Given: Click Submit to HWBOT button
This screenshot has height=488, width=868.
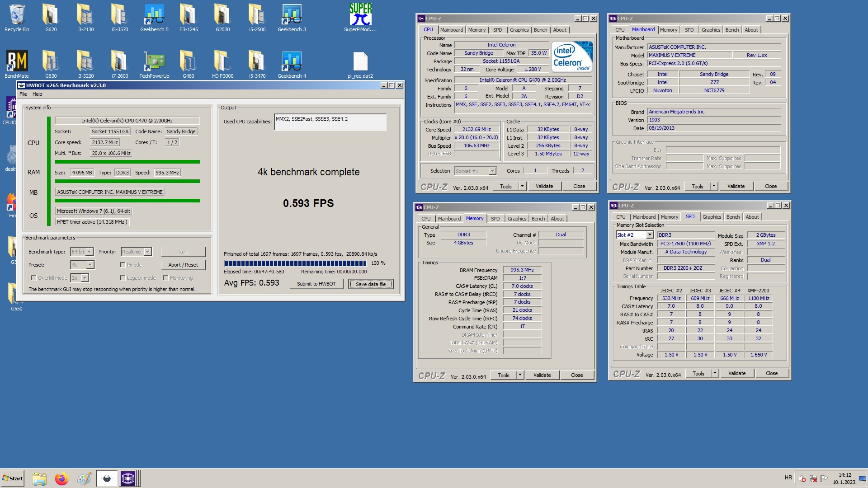Looking at the screenshot, I should [x=316, y=284].
